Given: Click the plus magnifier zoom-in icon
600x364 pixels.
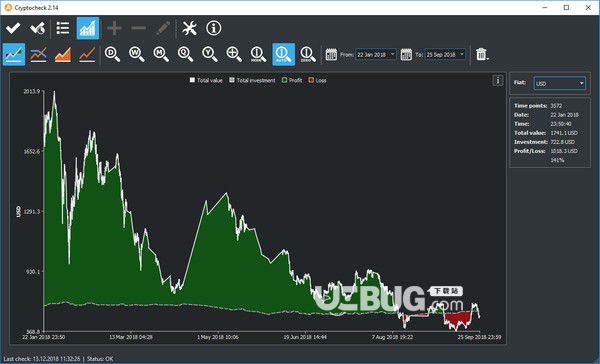Looking at the screenshot, I should coord(234,54).
